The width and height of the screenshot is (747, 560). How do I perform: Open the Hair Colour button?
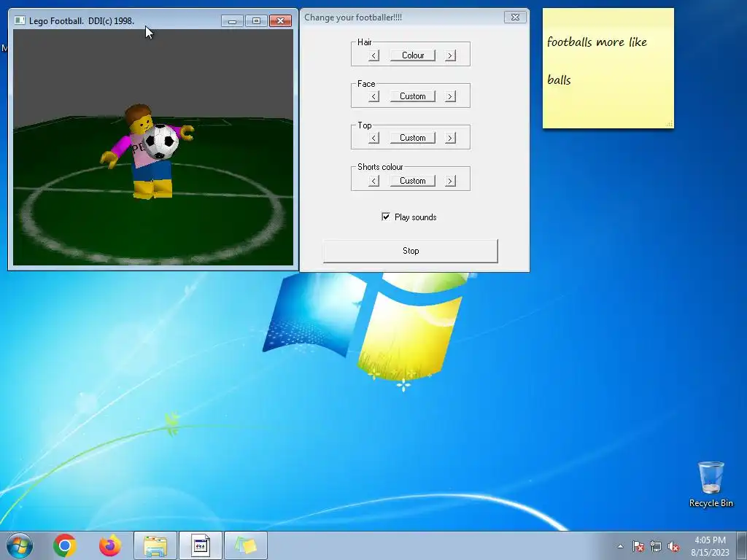[413, 55]
